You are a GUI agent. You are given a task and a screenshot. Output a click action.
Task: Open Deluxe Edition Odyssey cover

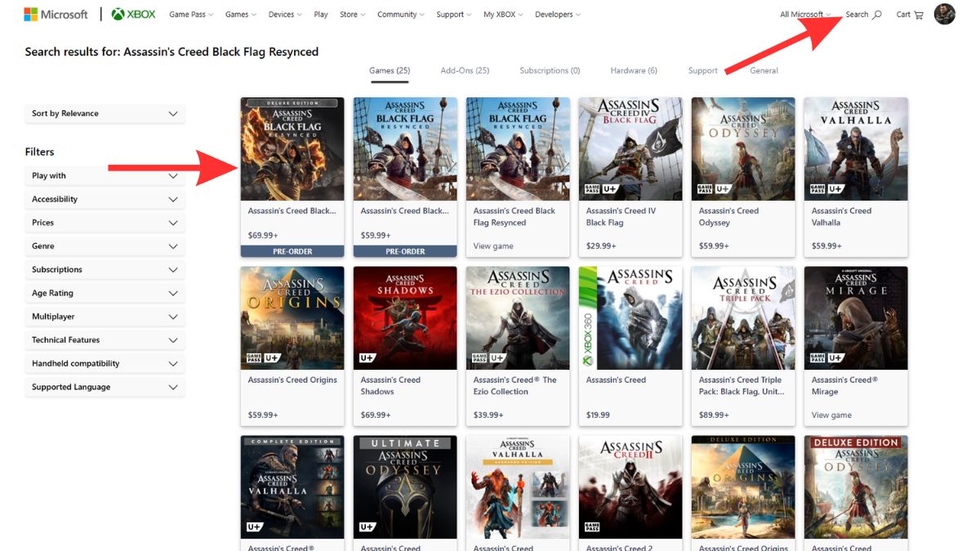[x=856, y=487]
